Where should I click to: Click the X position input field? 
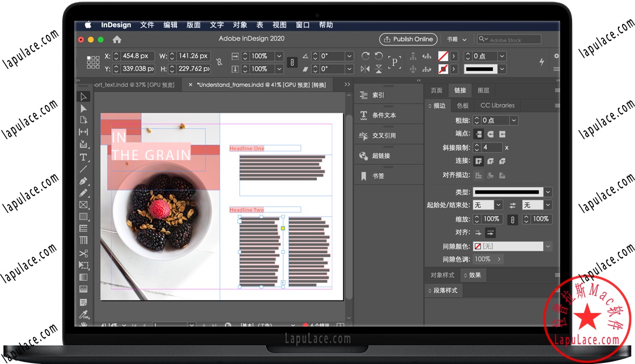click(x=137, y=56)
